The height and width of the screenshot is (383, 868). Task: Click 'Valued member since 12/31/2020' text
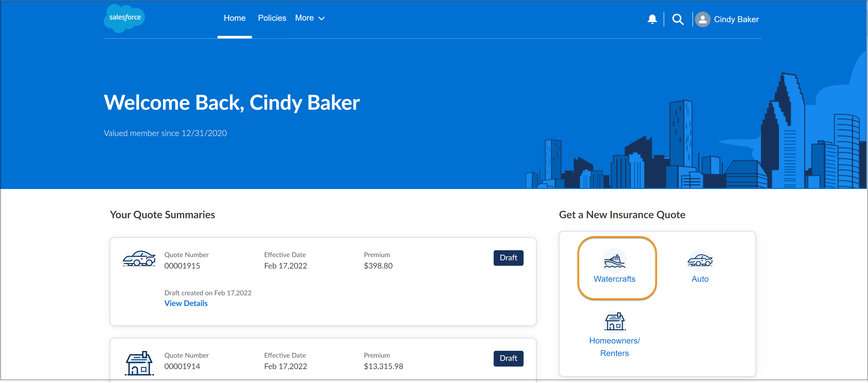165,133
